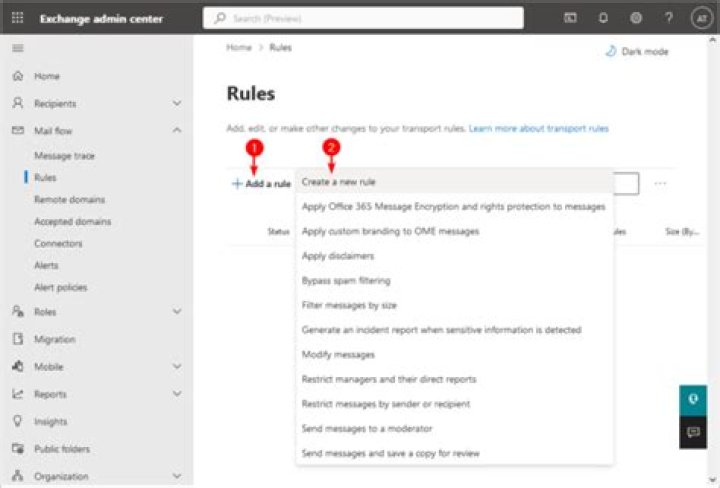Expand the Recipients section chevron

click(x=177, y=103)
